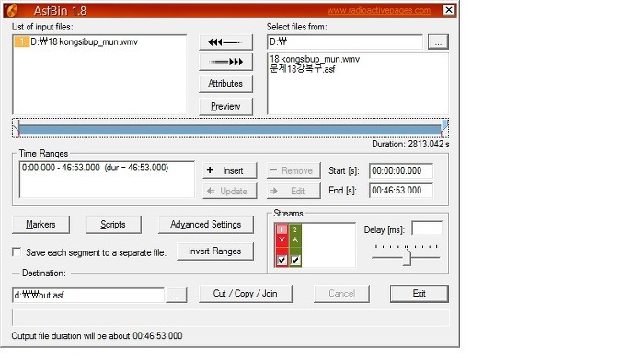Screen dimensions: 644x362
Task: Open the Attributes dialog
Action: click(225, 84)
